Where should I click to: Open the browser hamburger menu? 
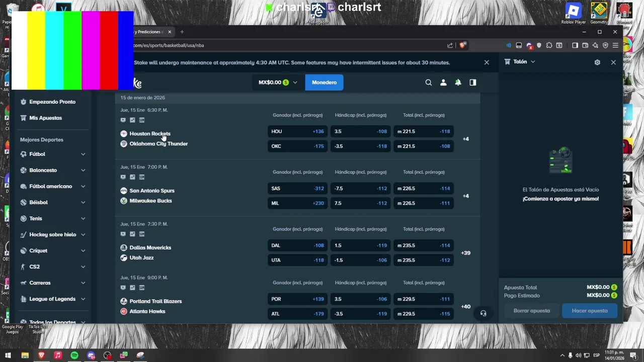click(615, 45)
